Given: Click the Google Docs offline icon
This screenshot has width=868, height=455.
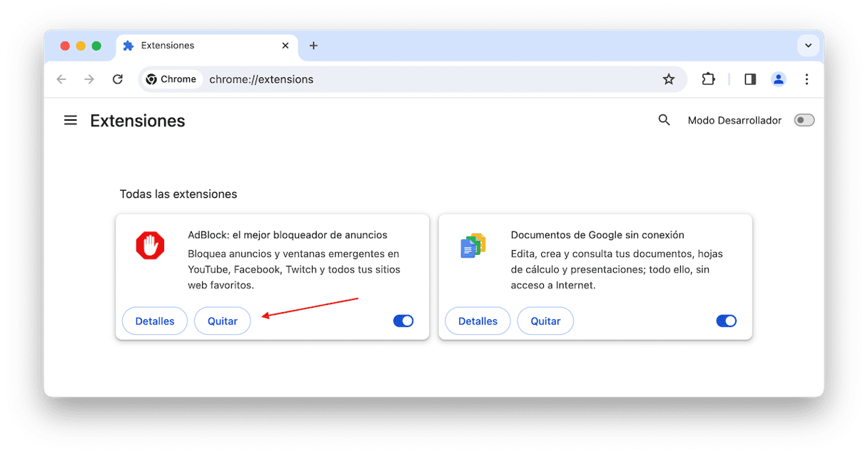Looking at the screenshot, I should coord(473,246).
